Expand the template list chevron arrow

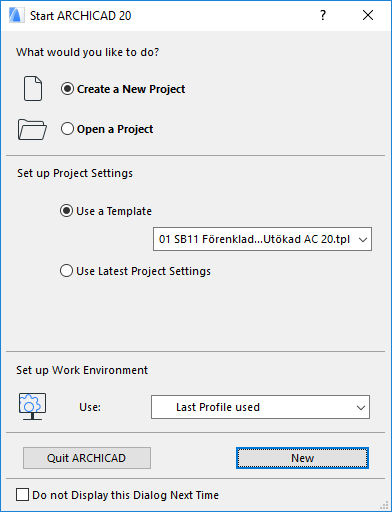[363, 239]
